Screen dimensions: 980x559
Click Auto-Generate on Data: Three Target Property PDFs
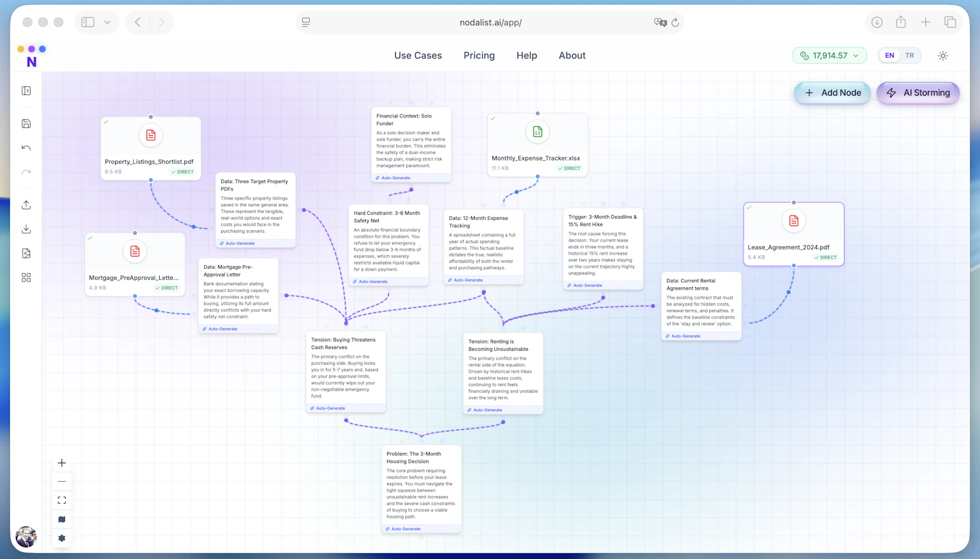pos(237,244)
